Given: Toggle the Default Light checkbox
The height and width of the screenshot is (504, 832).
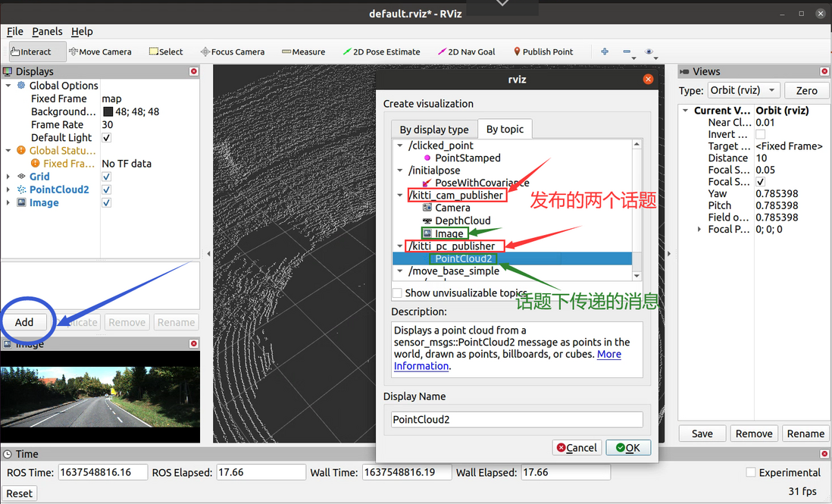Looking at the screenshot, I should 107,137.
